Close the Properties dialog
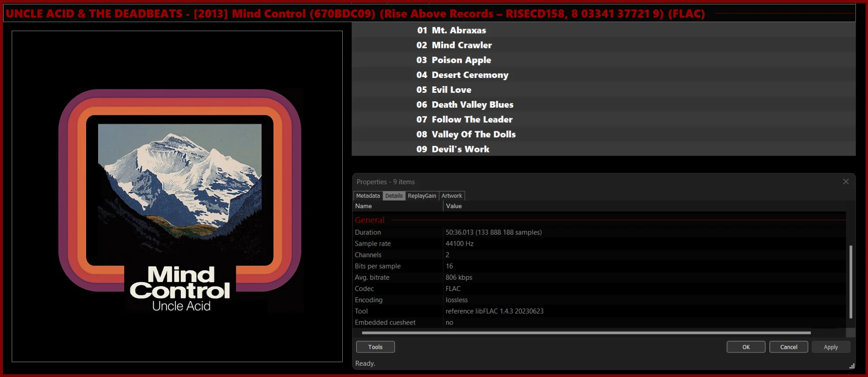The height and width of the screenshot is (377, 868). (x=845, y=181)
